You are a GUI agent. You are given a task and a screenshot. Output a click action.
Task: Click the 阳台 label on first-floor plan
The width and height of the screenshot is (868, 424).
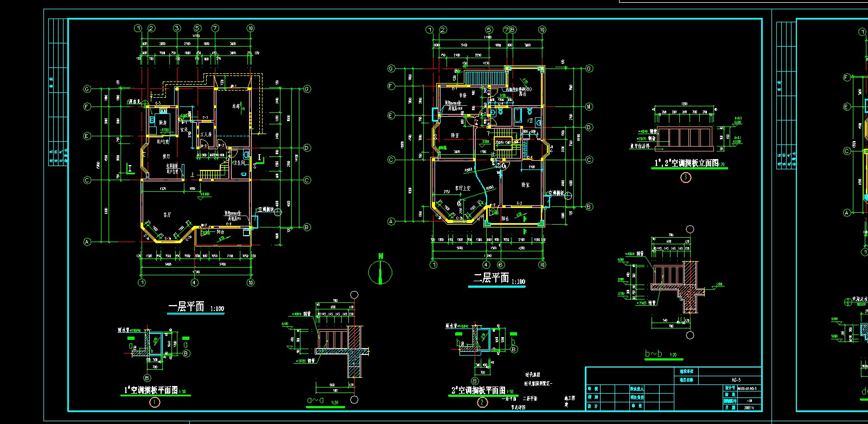(x=220, y=231)
